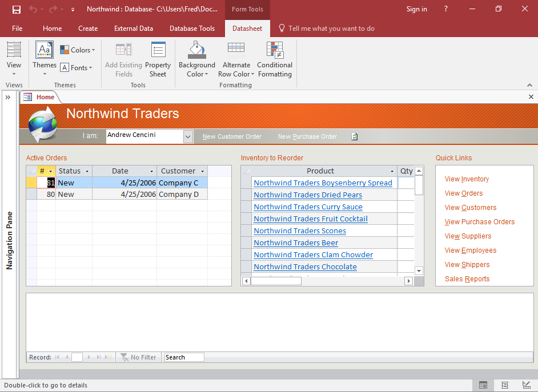Image resolution: width=538 pixels, height=392 pixels.
Task: Close the Home form object
Action: pyautogui.click(x=531, y=97)
